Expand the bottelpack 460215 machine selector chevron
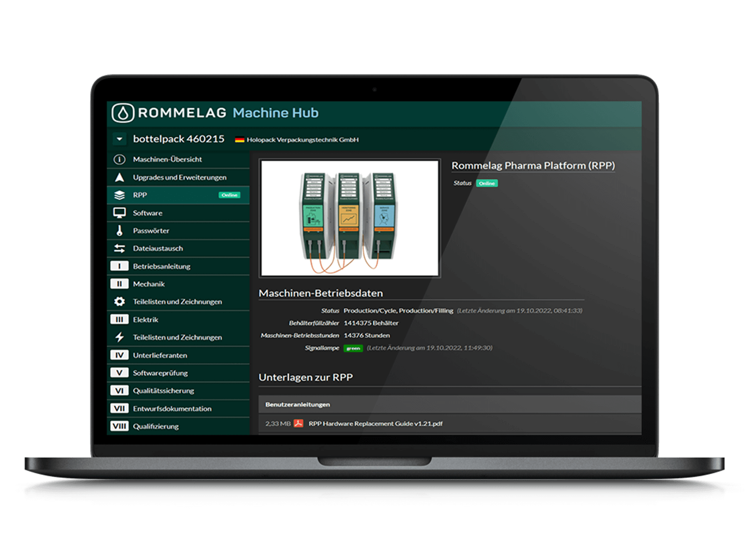This screenshot has height=560, width=747. click(x=120, y=139)
